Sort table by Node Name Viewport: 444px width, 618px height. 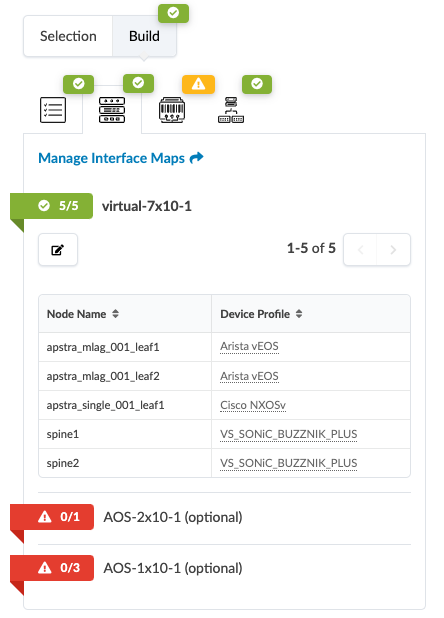(x=115, y=314)
